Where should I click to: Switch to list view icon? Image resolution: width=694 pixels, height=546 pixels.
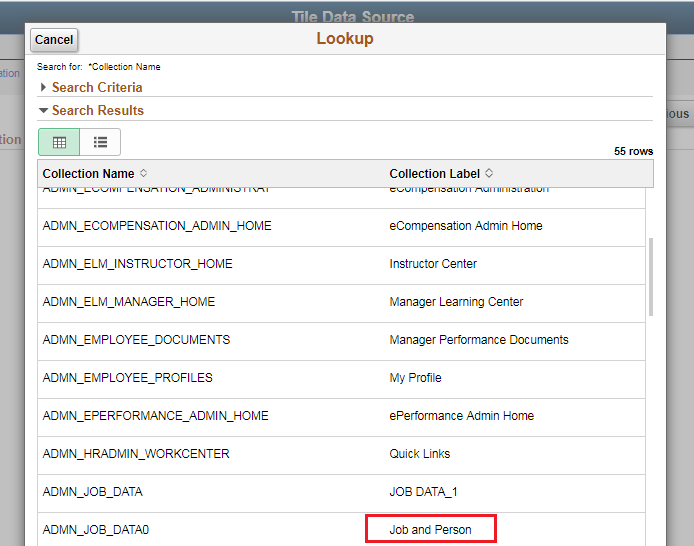[x=100, y=142]
